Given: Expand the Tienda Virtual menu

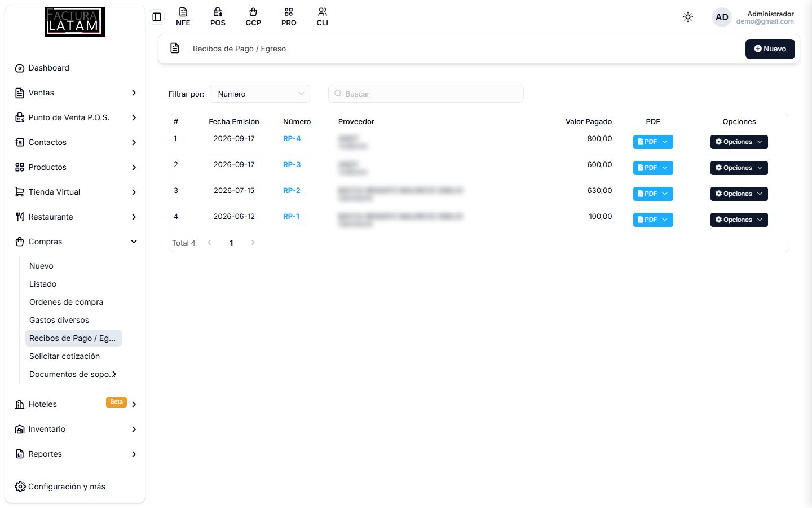Looking at the screenshot, I should (75, 192).
